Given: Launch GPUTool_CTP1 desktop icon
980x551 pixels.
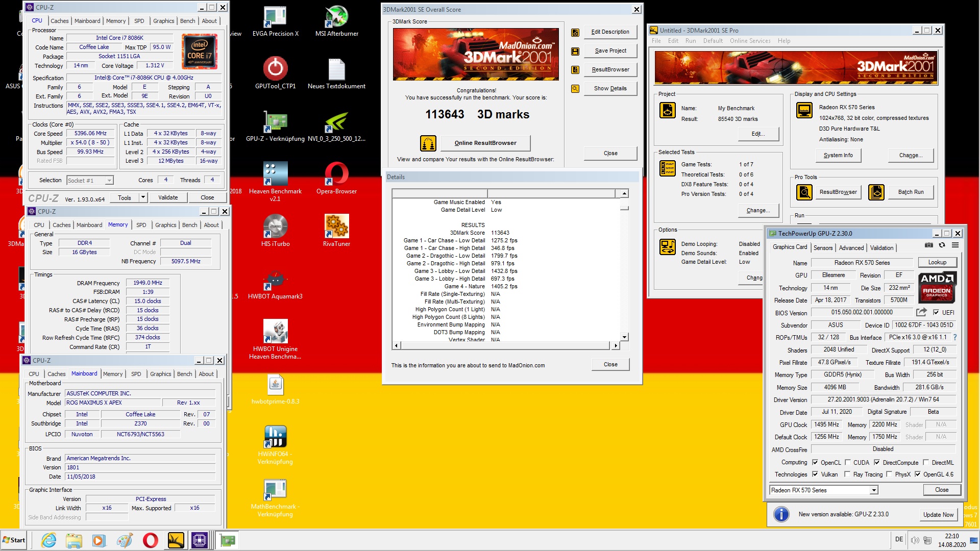Looking at the screenshot, I should click(x=275, y=73).
